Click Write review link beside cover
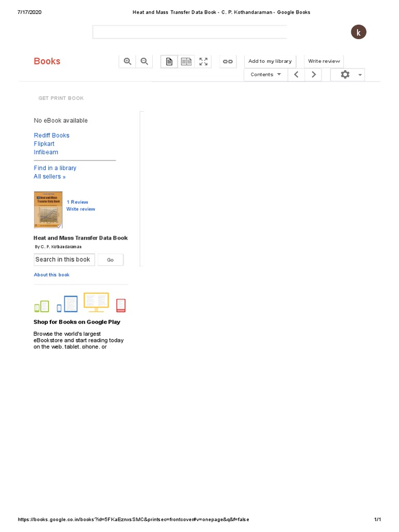This screenshot has height=532, width=399. (x=81, y=209)
